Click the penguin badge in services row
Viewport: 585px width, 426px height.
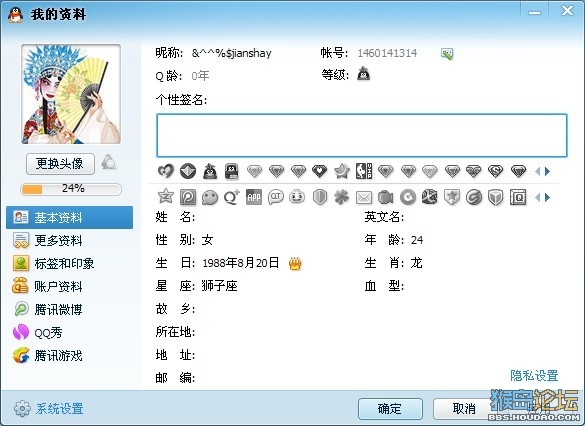(x=210, y=171)
